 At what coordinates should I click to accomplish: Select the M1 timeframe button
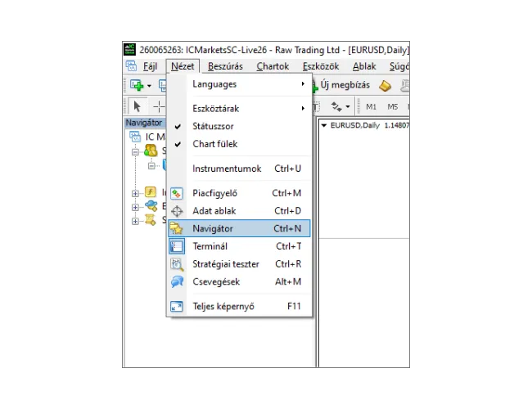(371, 106)
